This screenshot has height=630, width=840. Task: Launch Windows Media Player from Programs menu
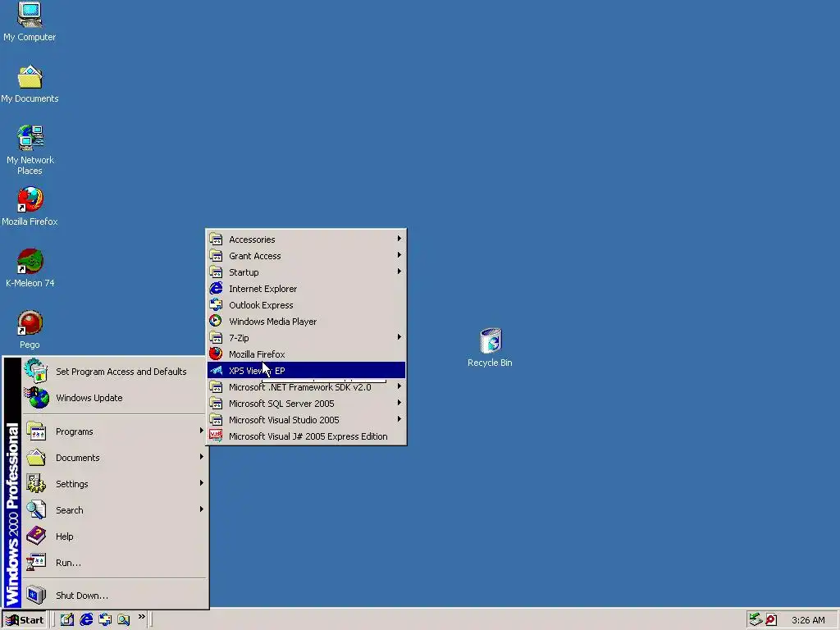[307, 322]
